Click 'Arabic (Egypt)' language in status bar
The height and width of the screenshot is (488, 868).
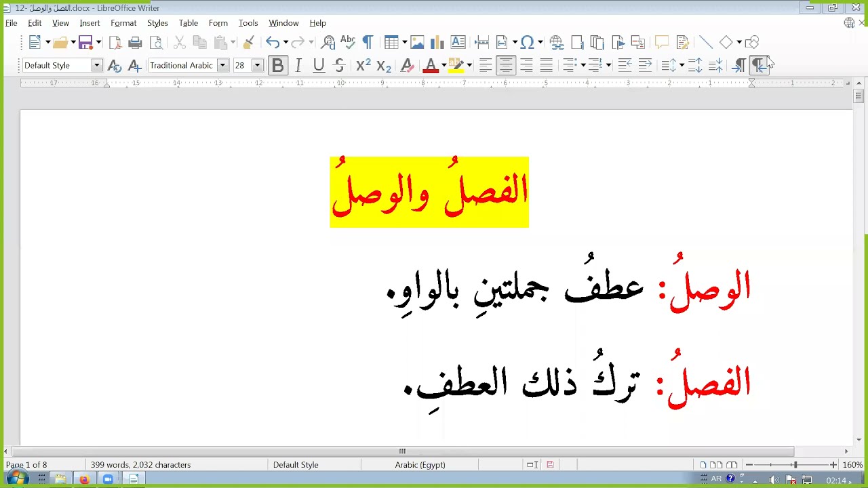[x=420, y=465]
